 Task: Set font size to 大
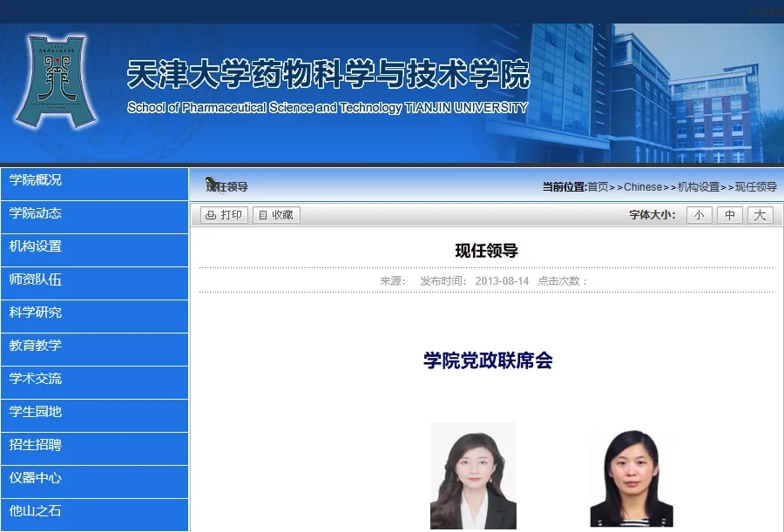760,215
